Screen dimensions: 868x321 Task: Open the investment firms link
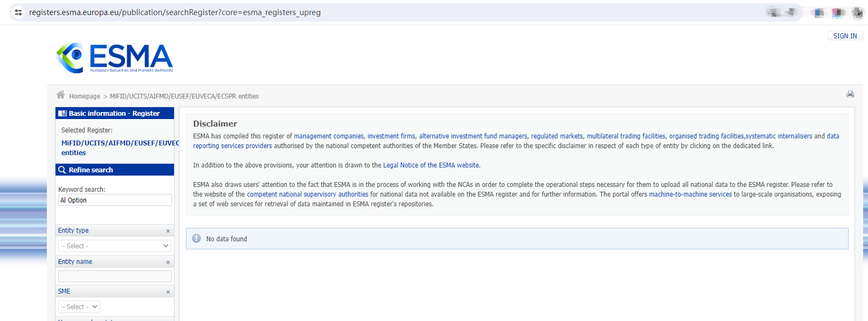391,136
